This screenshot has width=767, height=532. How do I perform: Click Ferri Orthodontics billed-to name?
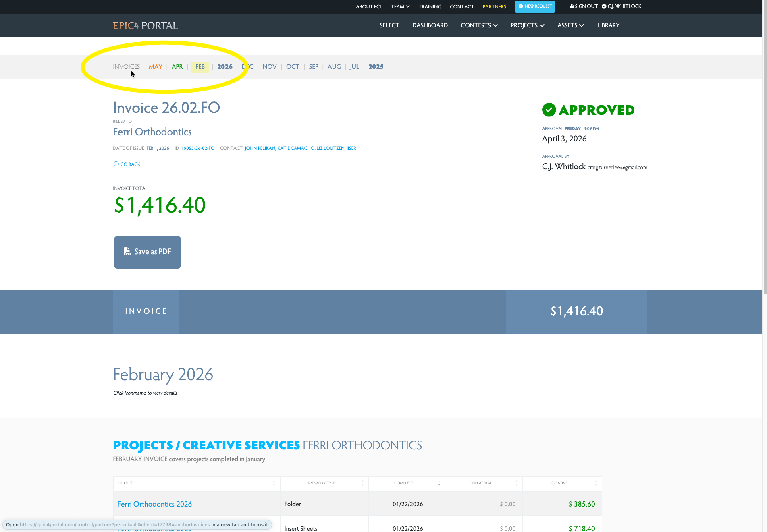coord(152,132)
